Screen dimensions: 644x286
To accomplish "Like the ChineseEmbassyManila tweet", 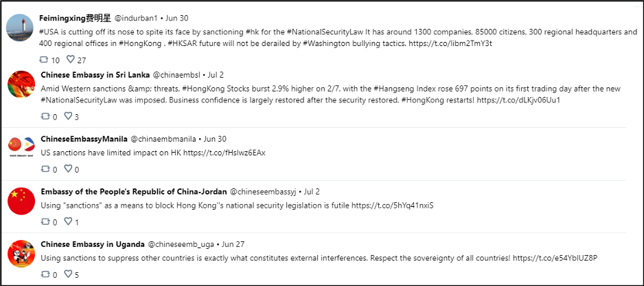I will point(68,168).
